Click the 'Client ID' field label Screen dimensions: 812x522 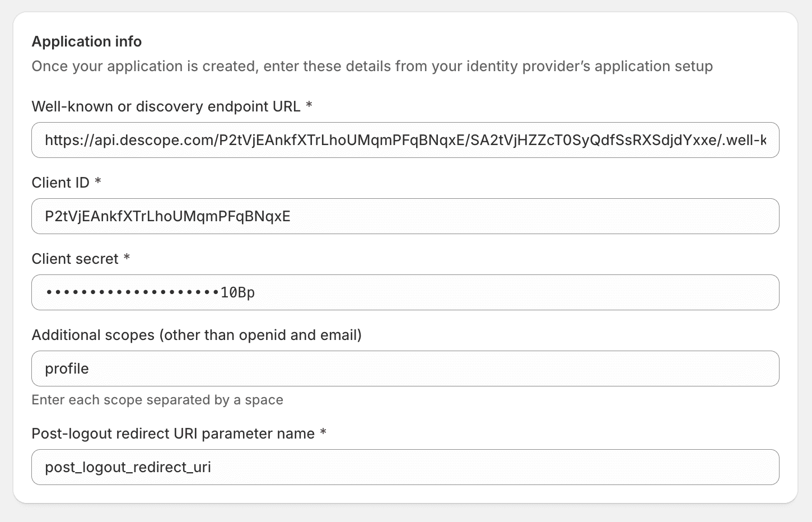[61, 182]
